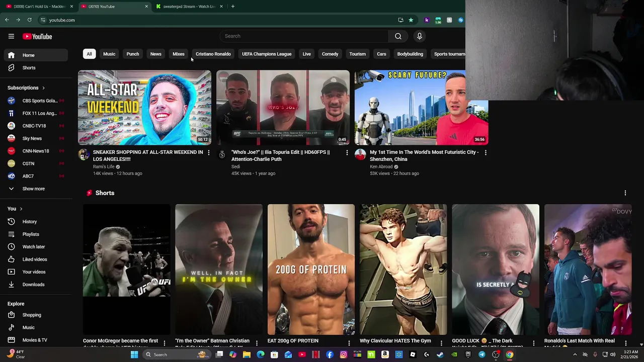Click in the YouTube search field

pyautogui.click(x=304, y=36)
